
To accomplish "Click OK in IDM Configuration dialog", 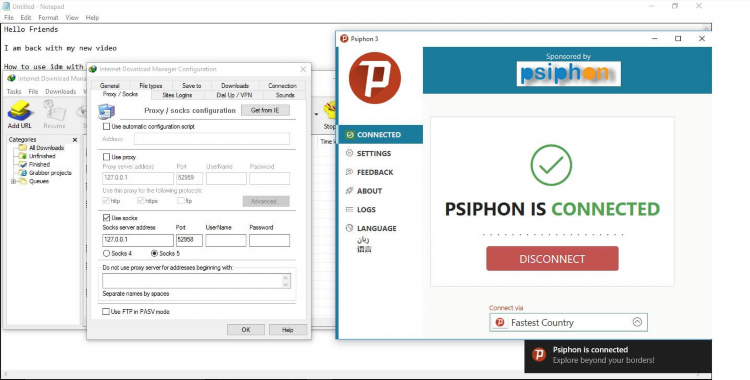I will click(246, 330).
